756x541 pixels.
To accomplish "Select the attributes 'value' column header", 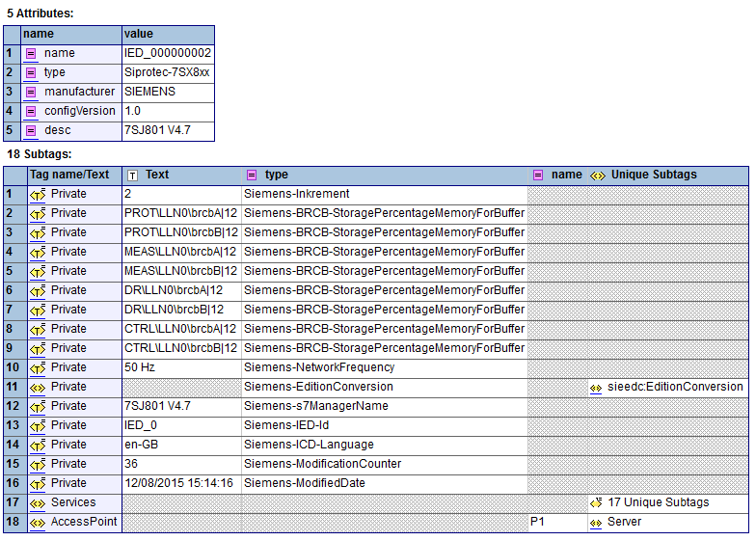I will [x=168, y=35].
